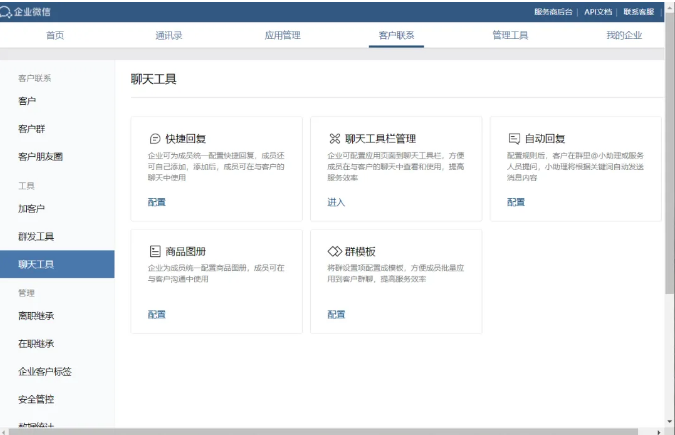Open 配置 link under 商品图册
This screenshot has width=675, height=435.
coord(156,315)
